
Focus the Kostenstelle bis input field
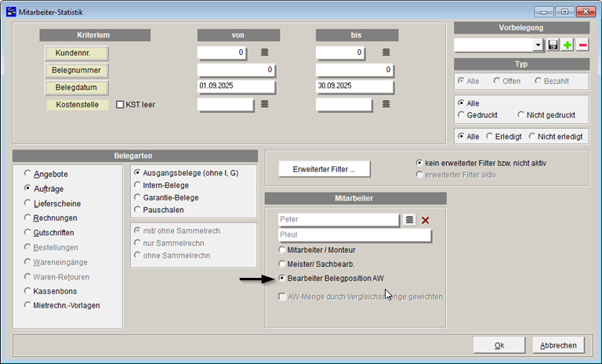344,104
